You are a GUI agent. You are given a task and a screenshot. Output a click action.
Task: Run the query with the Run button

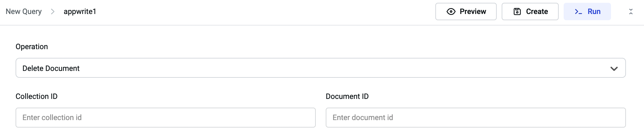(x=587, y=12)
